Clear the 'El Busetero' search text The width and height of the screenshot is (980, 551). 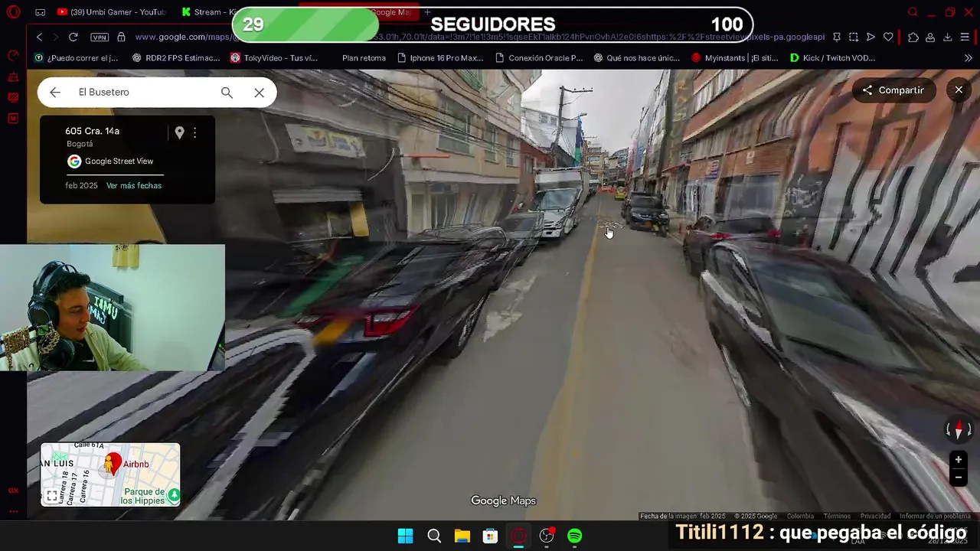(260, 93)
